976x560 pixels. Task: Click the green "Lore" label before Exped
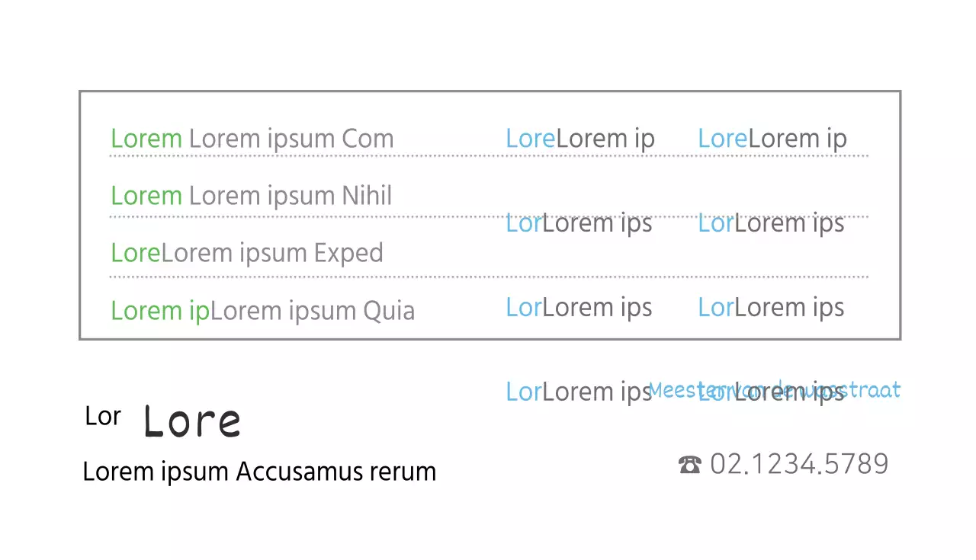(136, 253)
